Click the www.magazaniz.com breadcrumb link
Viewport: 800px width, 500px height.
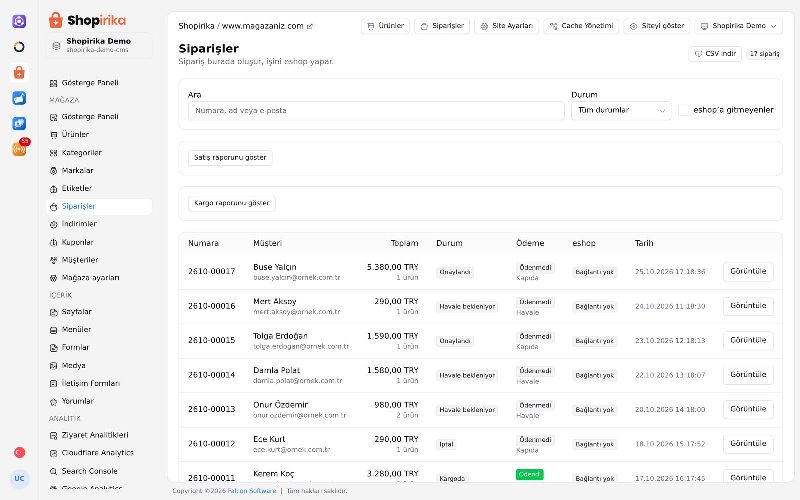point(262,26)
